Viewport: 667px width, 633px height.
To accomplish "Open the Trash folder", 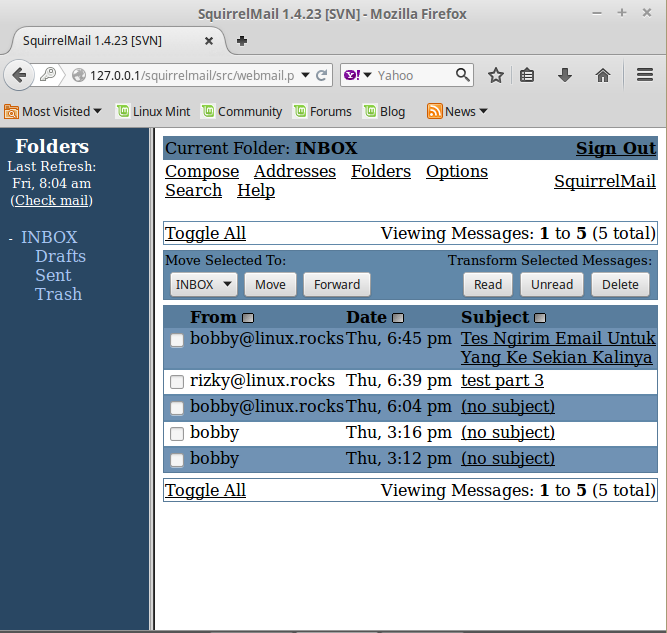I will [x=58, y=294].
